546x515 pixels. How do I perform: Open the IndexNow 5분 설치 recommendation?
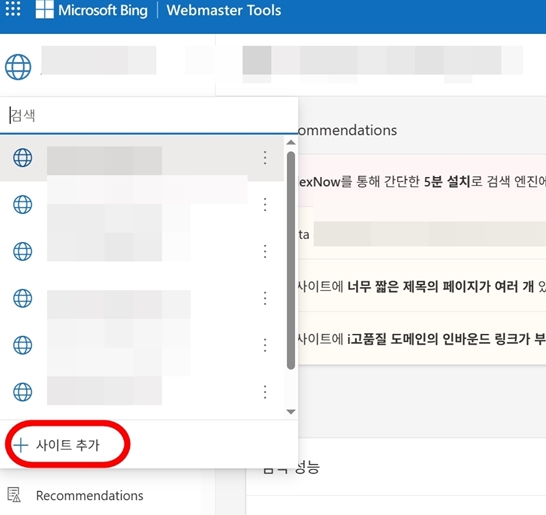[422, 181]
